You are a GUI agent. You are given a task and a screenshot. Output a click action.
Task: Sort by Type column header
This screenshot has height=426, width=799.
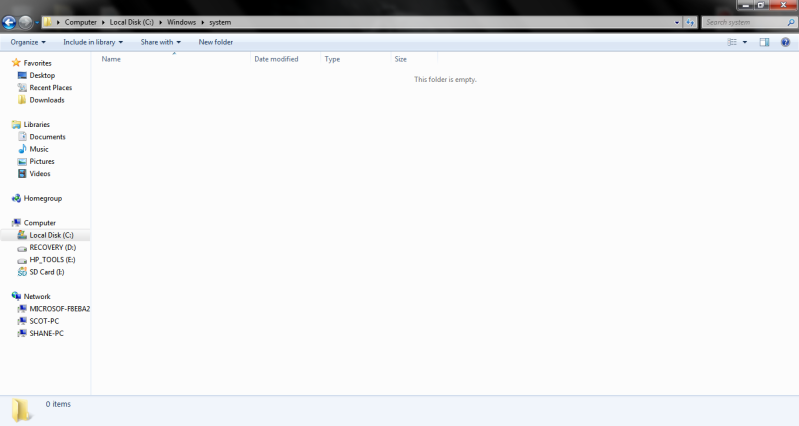pyautogui.click(x=355, y=59)
